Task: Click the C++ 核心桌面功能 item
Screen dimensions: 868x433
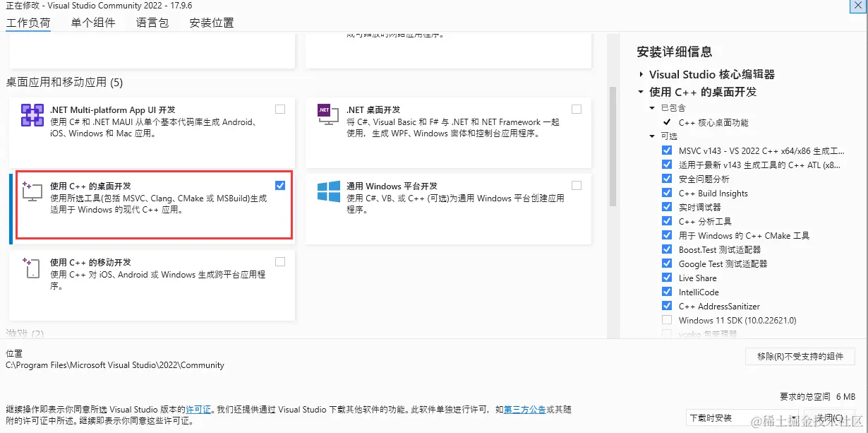Action: pyautogui.click(x=713, y=122)
